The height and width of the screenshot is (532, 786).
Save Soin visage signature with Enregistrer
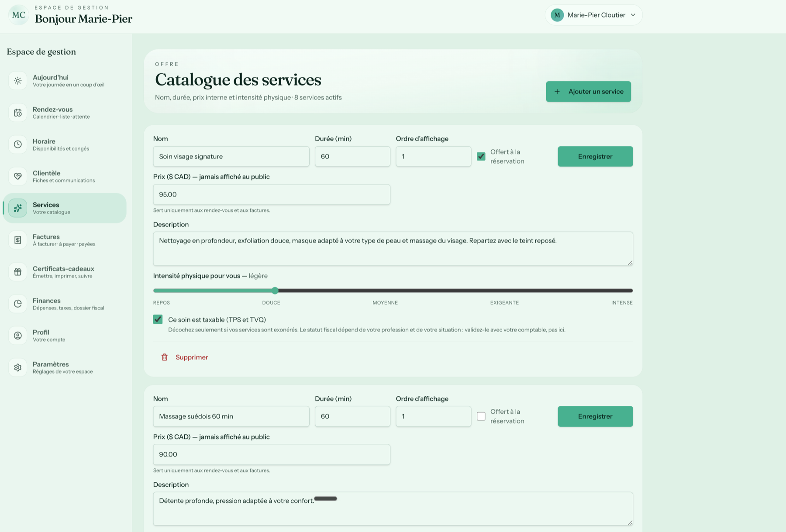pyautogui.click(x=595, y=156)
